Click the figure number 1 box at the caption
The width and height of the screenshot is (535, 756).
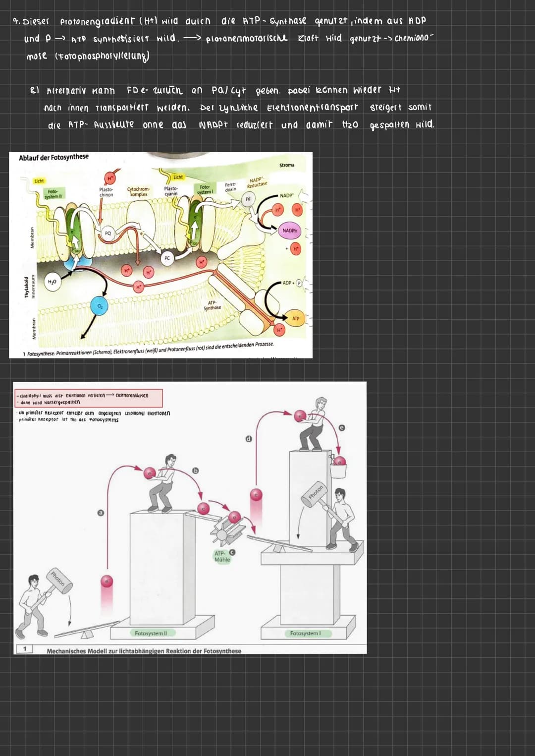[24, 648]
